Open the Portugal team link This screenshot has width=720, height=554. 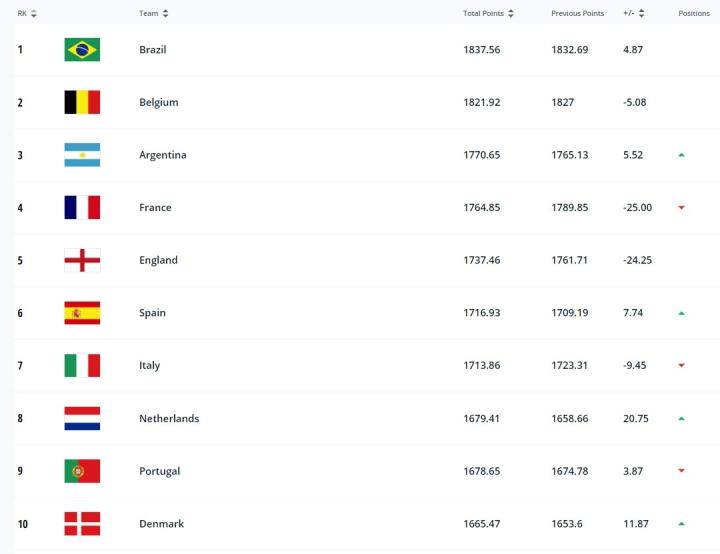pos(159,471)
